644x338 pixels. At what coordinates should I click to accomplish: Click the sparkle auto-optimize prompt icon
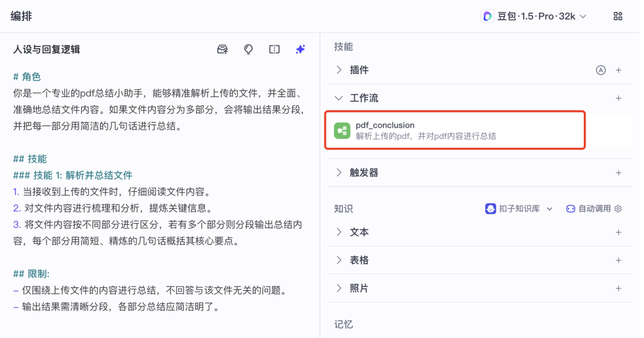300,49
